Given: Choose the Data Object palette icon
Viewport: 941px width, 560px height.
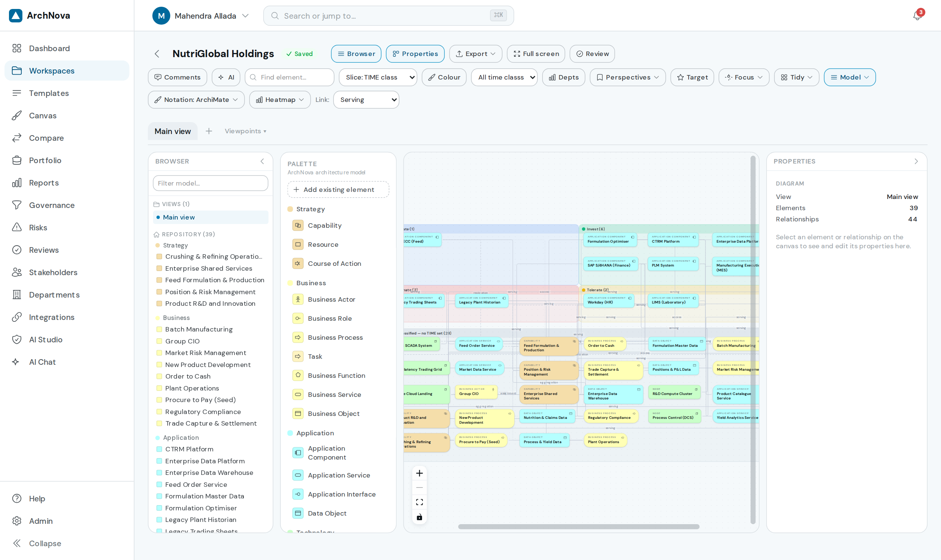Looking at the screenshot, I should pyautogui.click(x=298, y=513).
